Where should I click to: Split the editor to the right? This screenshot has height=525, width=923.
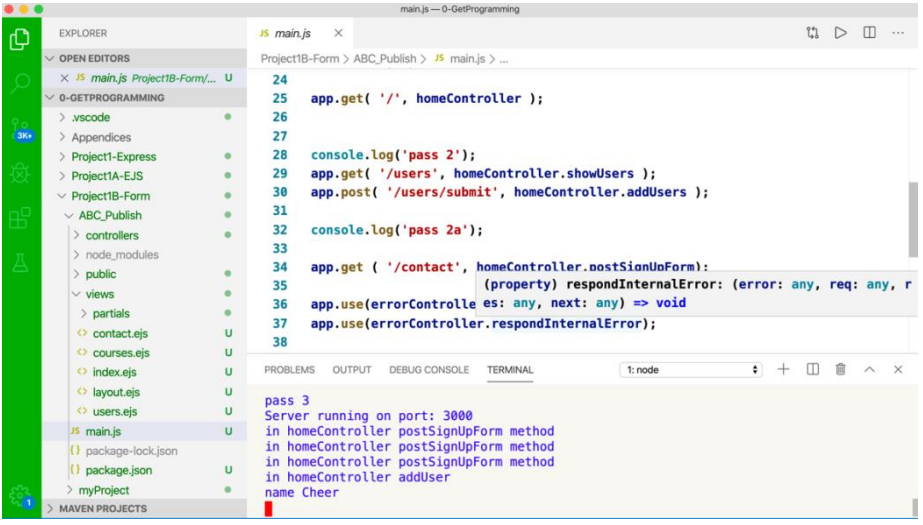pos(869,33)
